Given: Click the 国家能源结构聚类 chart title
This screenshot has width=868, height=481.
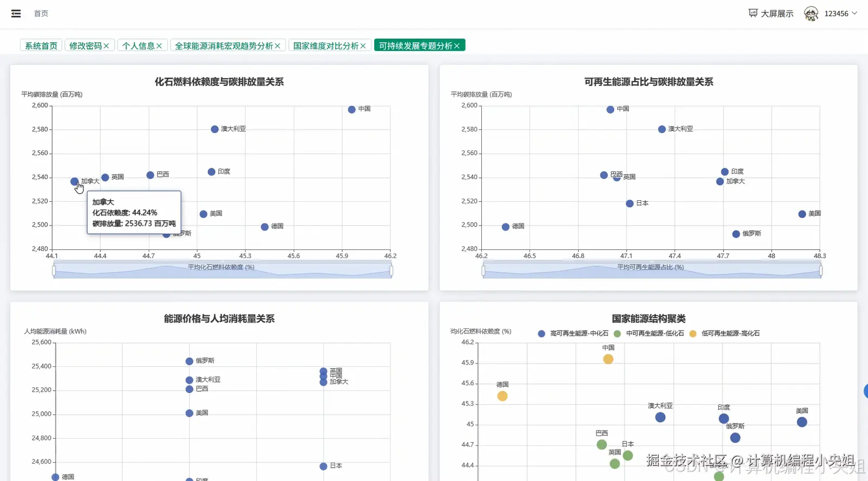Looking at the screenshot, I should point(648,319).
